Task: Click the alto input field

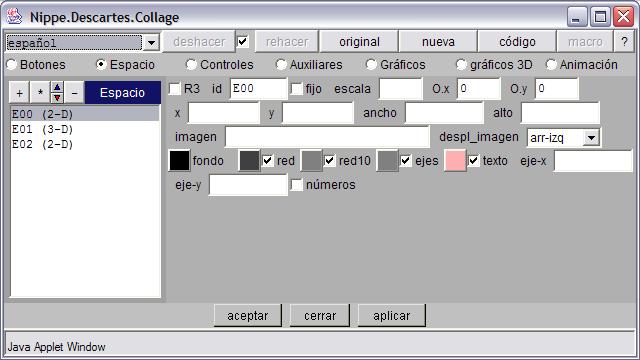Action: point(560,113)
